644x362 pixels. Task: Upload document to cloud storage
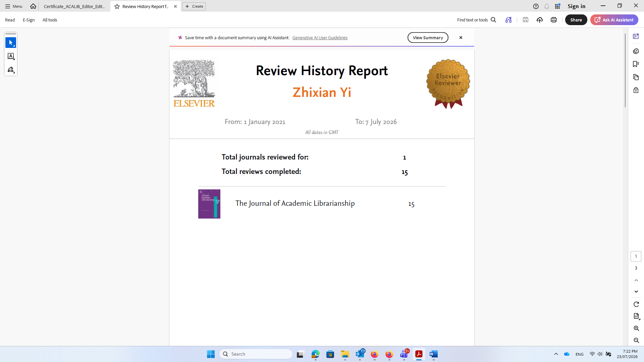pos(540,20)
